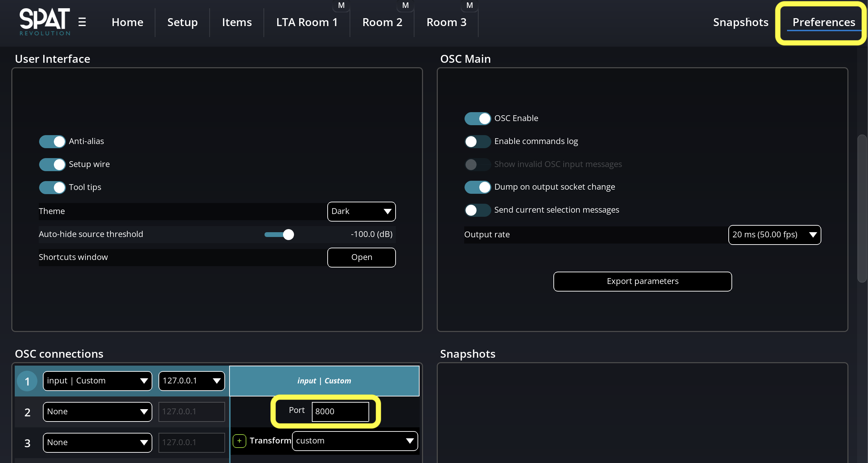This screenshot has height=463, width=868.
Task: Open connection 2 None type dropdown
Action: click(x=97, y=412)
